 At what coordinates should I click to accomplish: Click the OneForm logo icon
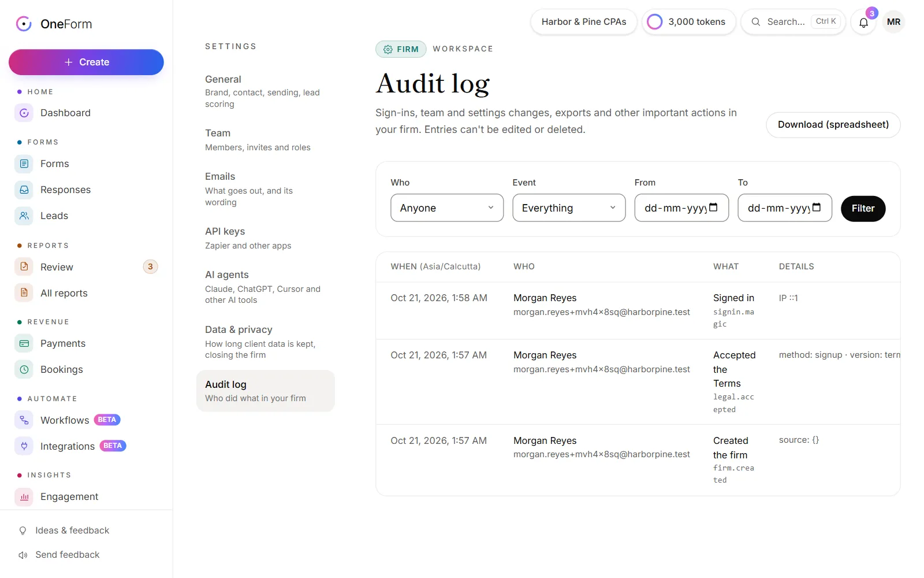(24, 24)
